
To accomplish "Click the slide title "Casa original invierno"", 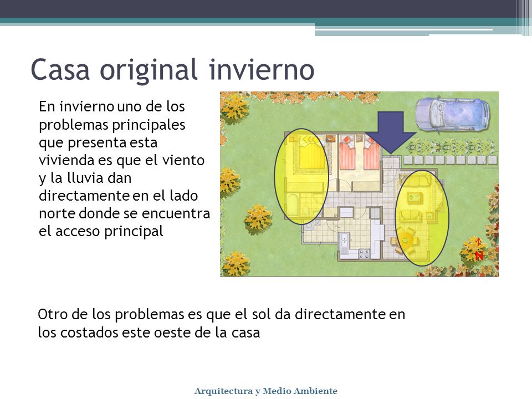I will 172,70.
